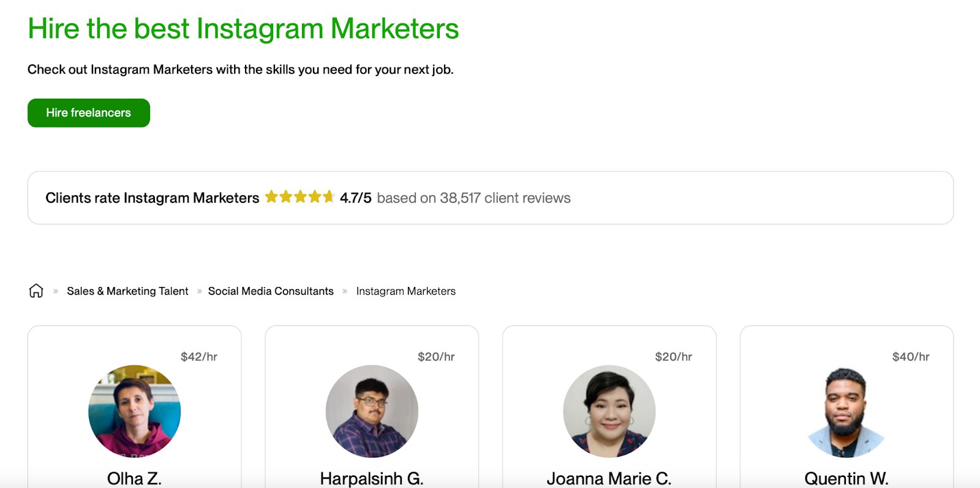Open Harpalsinh G. profile photo

tap(372, 411)
